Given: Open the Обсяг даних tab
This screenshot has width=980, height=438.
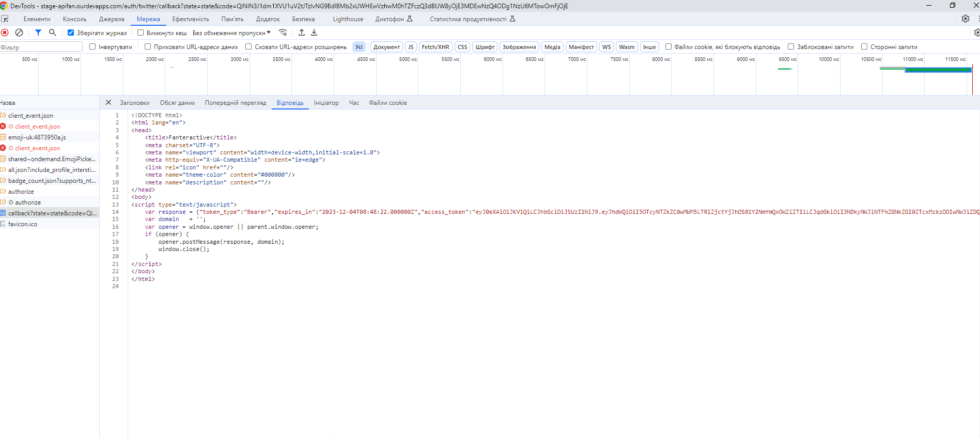Looking at the screenshot, I should (177, 103).
